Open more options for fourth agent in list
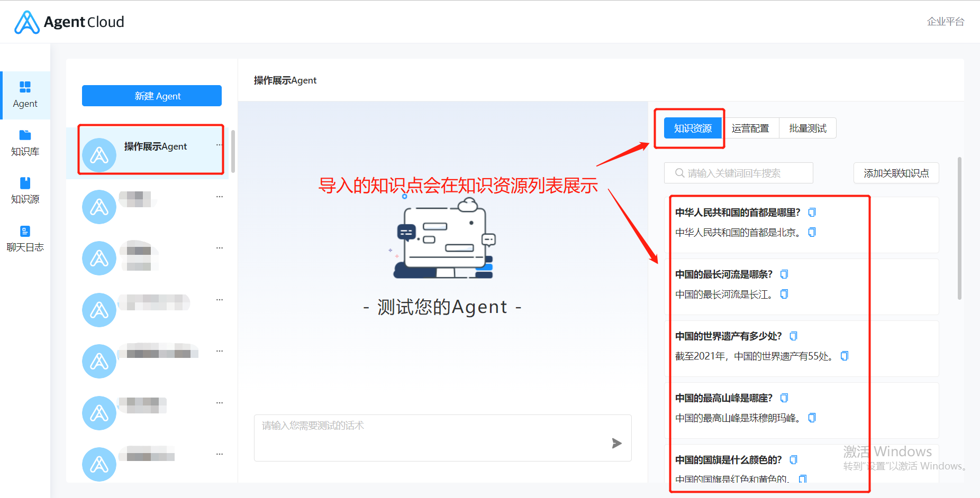This screenshot has height=498, width=980. click(x=220, y=300)
